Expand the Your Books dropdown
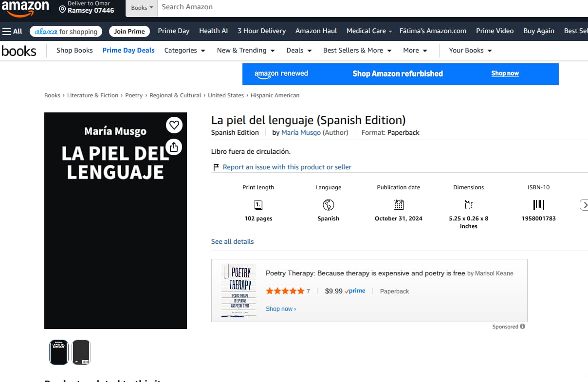The width and height of the screenshot is (588, 382). click(470, 50)
